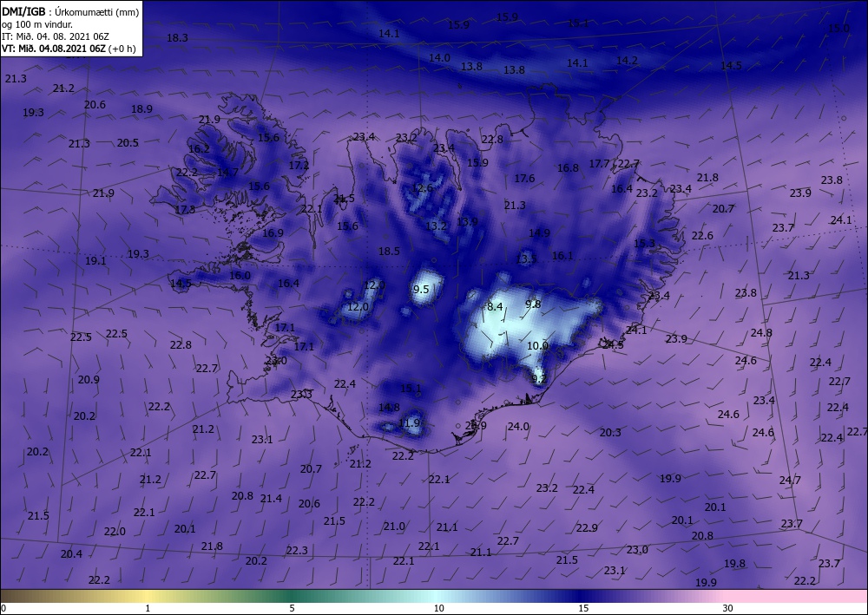The width and height of the screenshot is (868, 615).
Task: Click the 9.5 value on the white patch
Action: 421,289
